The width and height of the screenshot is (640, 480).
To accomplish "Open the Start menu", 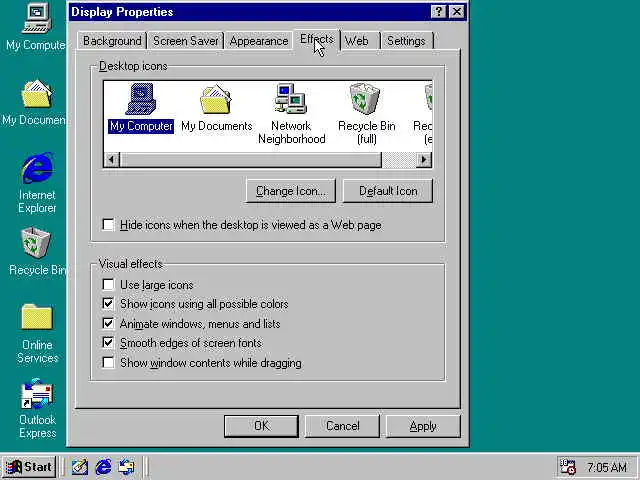I will click(29, 467).
